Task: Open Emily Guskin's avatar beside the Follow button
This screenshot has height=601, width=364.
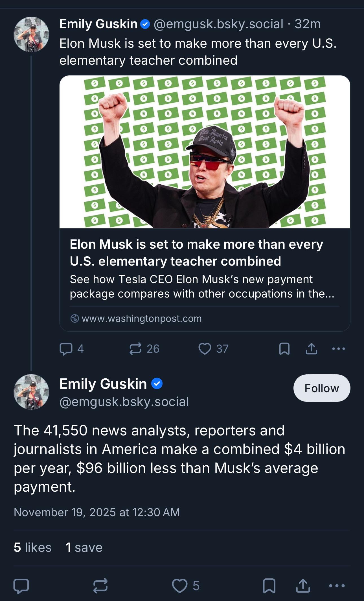Action: pyautogui.click(x=31, y=392)
